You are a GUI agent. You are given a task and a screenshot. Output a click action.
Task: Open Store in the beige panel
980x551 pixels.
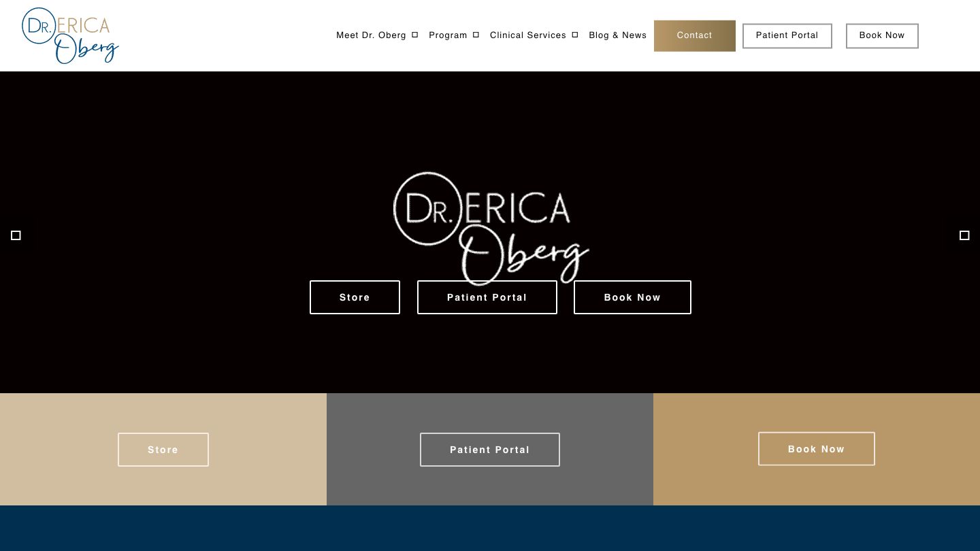[163, 450]
